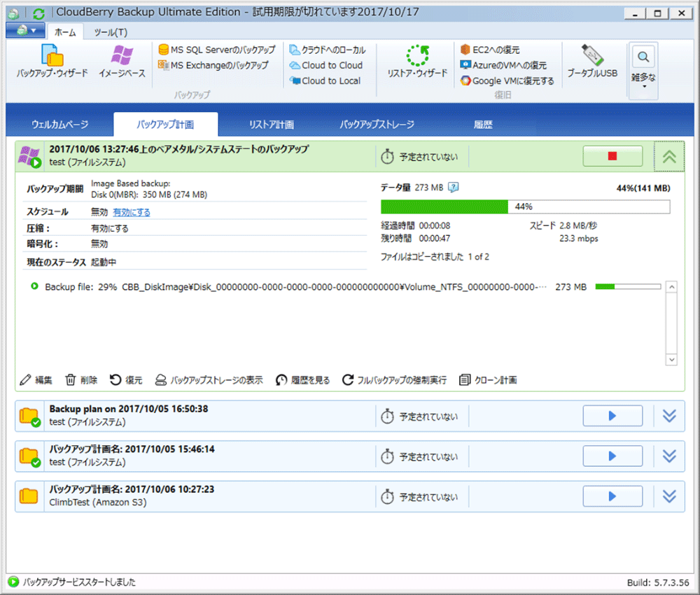Viewport: 700px width, 595px height.
Task: Click the 16:50:38 plan folder icon
Action: tap(29, 416)
